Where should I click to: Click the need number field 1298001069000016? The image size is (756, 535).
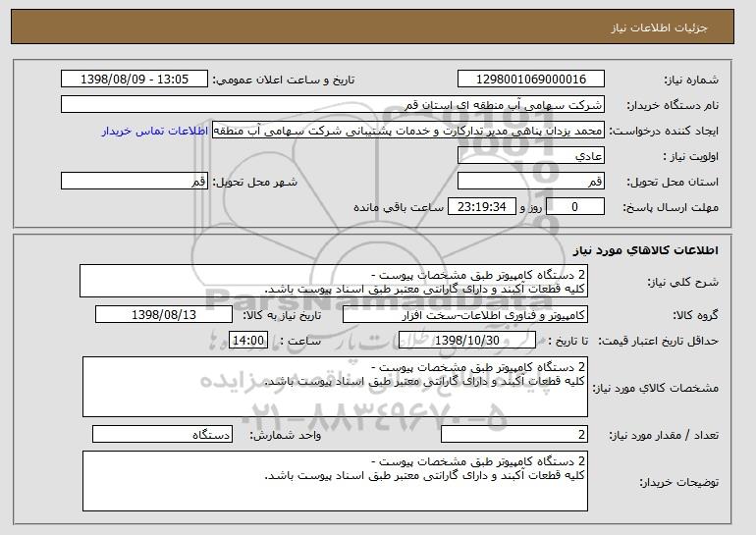[x=531, y=80]
